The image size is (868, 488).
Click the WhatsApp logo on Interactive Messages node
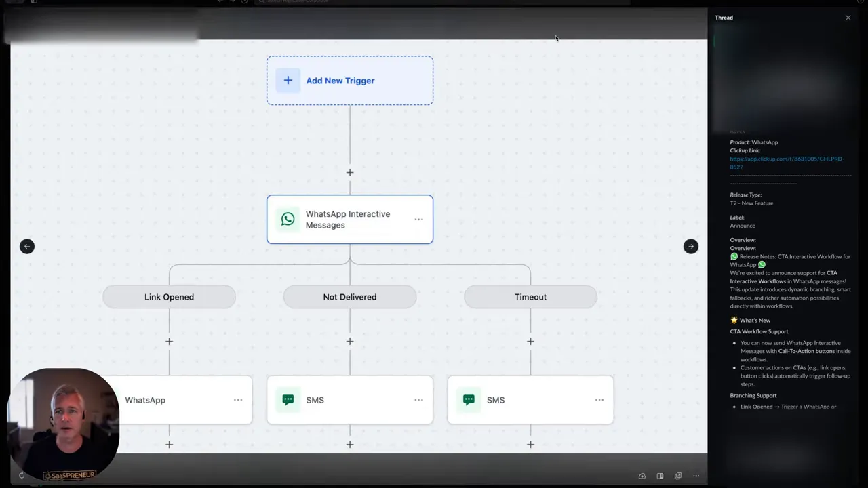tap(288, 219)
